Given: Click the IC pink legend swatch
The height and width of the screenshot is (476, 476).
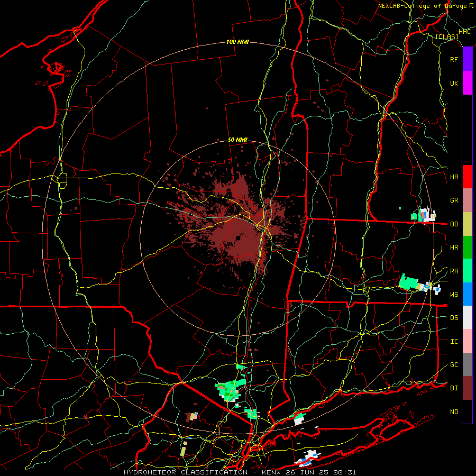Looking at the screenshot, I should [x=467, y=341].
